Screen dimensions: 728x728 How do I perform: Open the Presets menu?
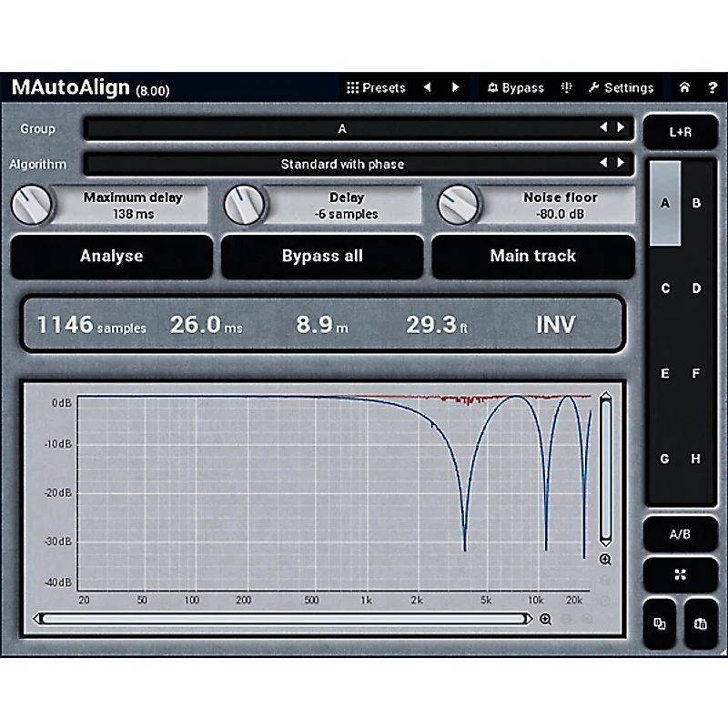pos(376,88)
